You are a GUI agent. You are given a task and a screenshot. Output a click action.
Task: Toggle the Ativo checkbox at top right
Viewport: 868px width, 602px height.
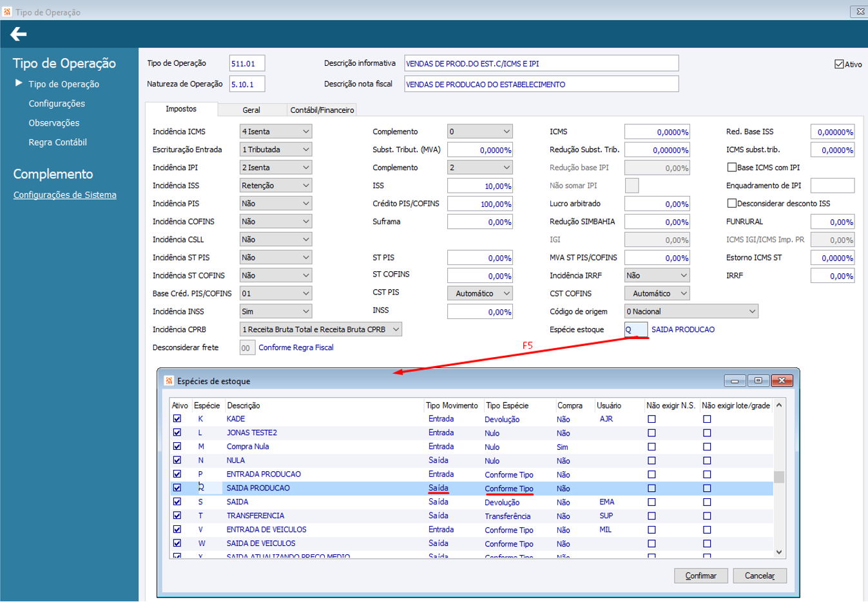(839, 64)
